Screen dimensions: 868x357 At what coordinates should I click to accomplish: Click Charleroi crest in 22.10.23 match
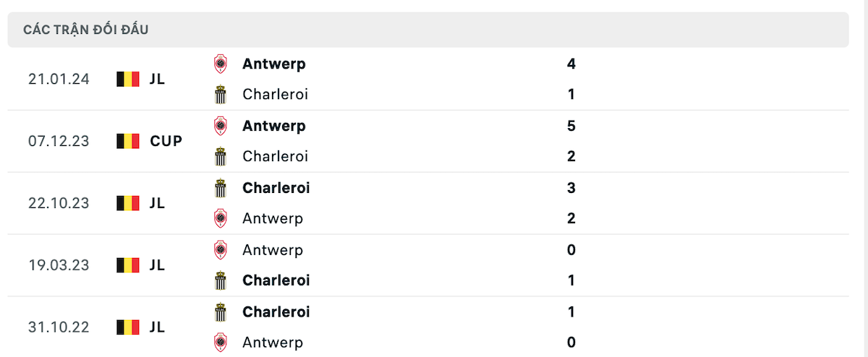[x=220, y=189]
